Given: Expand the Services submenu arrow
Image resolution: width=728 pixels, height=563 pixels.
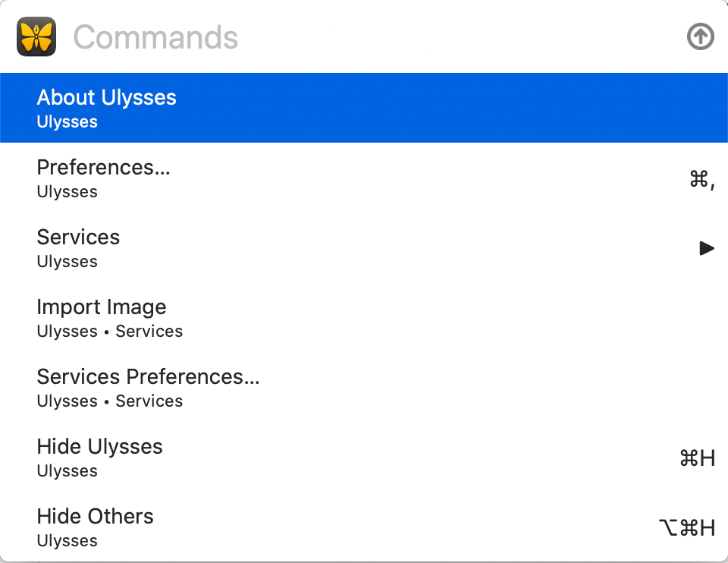Looking at the screenshot, I should 707,248.
